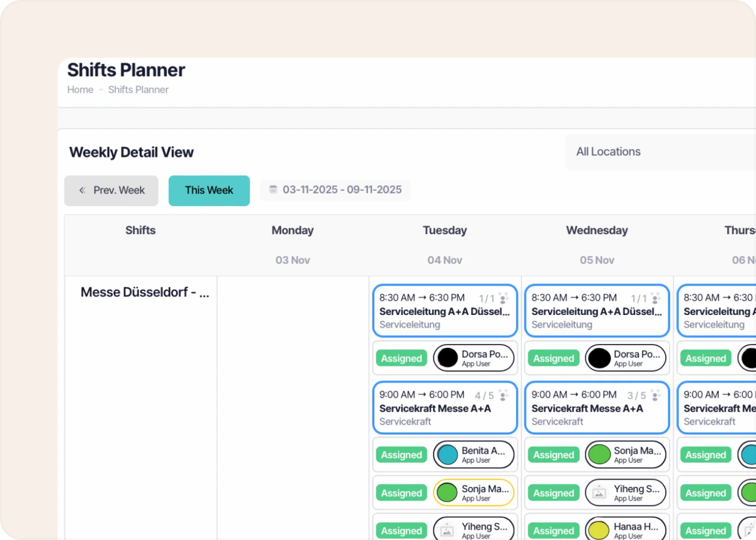Open Tuesday's Servicekraft Messe A+A shift card

point(445,408)
